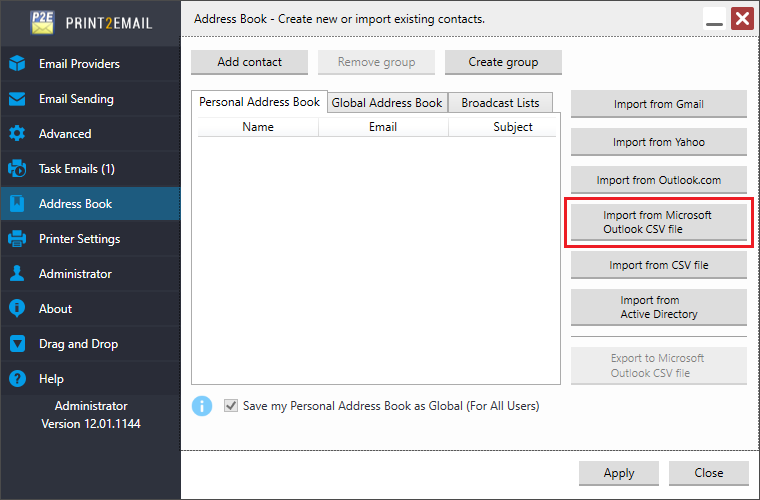The image size is (760, 500).
Task: Click the Drag and Drop arrow icon
Action: point(17,344)
